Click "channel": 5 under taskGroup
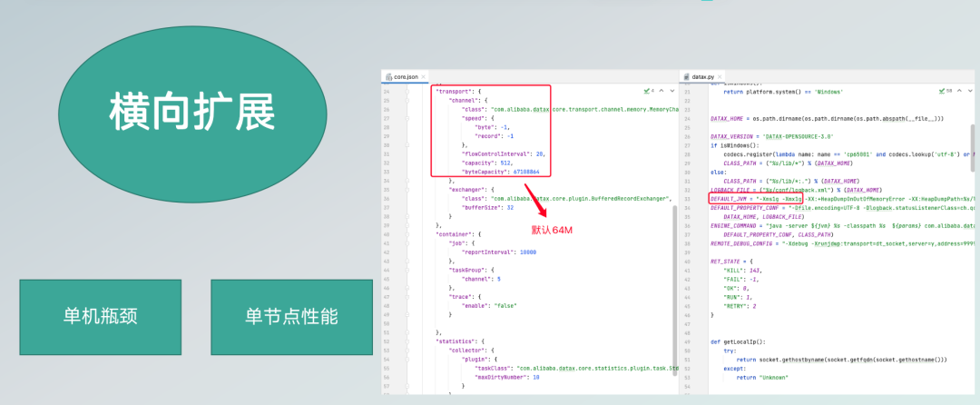 (481, 279)
